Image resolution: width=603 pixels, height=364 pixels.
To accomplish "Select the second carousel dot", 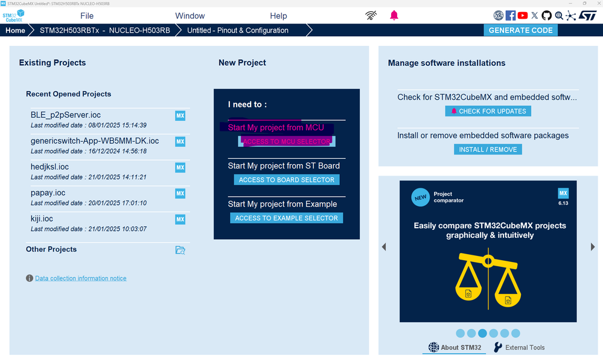I will pos(471,333).
